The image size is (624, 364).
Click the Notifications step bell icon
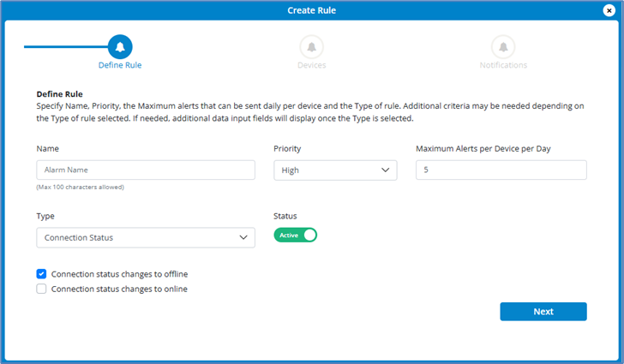coord(503,46)
